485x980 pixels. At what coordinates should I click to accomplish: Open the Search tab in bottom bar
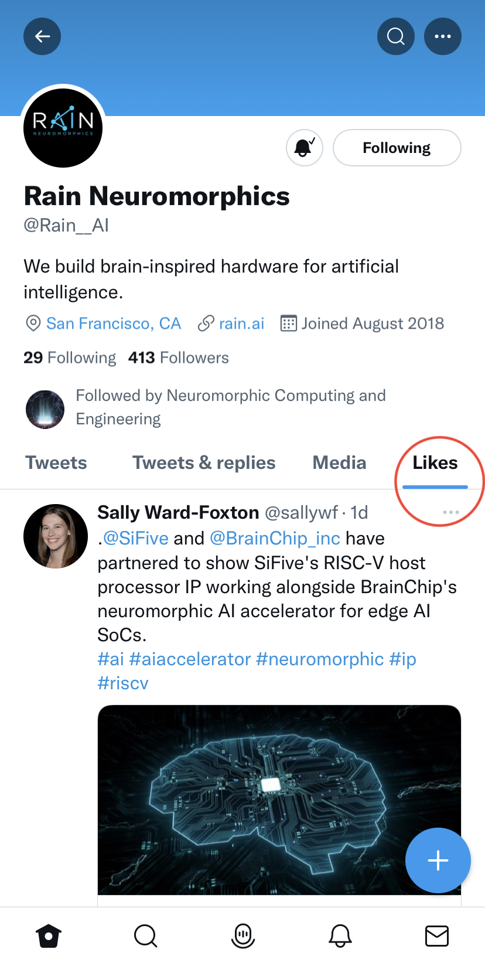146,936
